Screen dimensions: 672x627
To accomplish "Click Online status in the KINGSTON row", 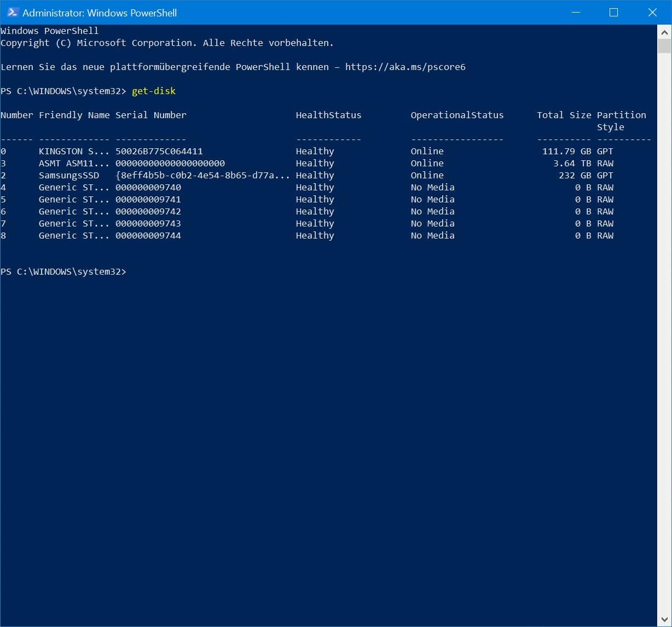I will coord(427,151).
